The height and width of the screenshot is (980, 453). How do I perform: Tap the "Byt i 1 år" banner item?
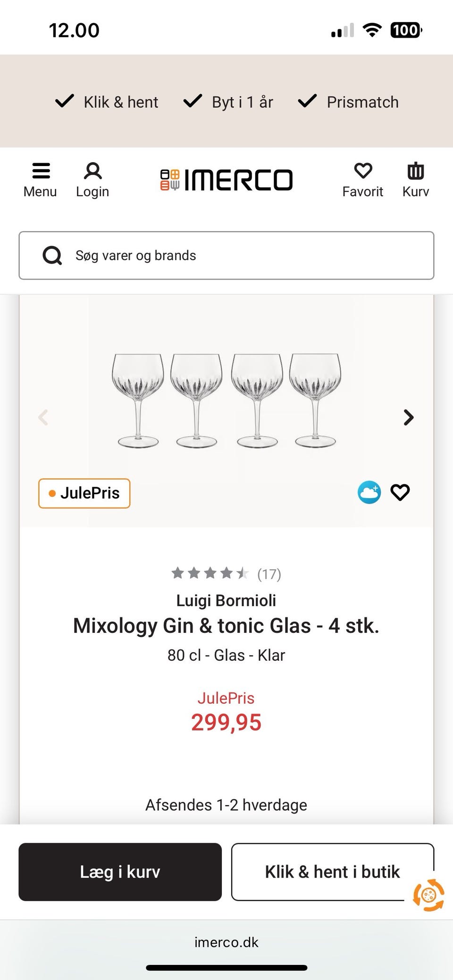click(x=228, y=102)
